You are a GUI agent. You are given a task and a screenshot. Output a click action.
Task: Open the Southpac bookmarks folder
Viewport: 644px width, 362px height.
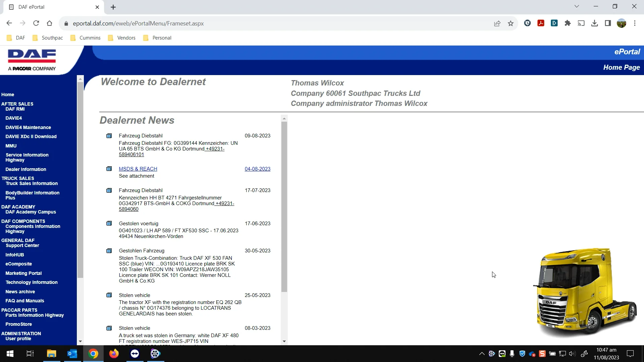(48, 38)
